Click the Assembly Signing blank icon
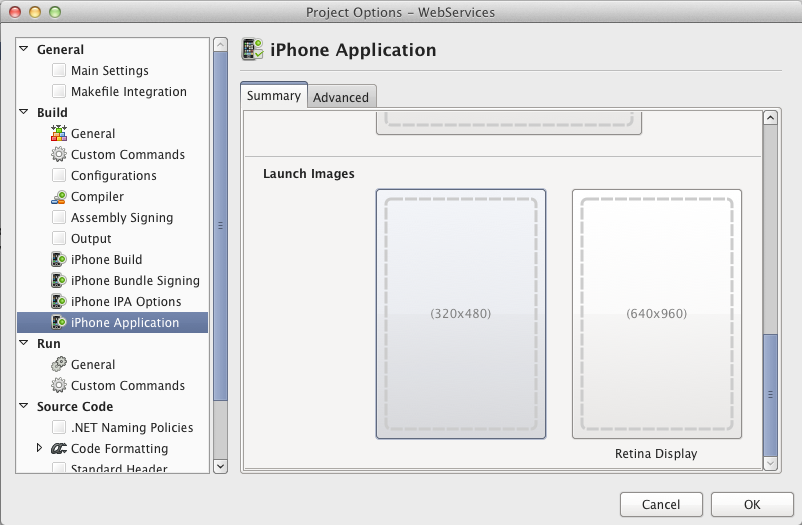The image size is (802, 525). (59, 217)
